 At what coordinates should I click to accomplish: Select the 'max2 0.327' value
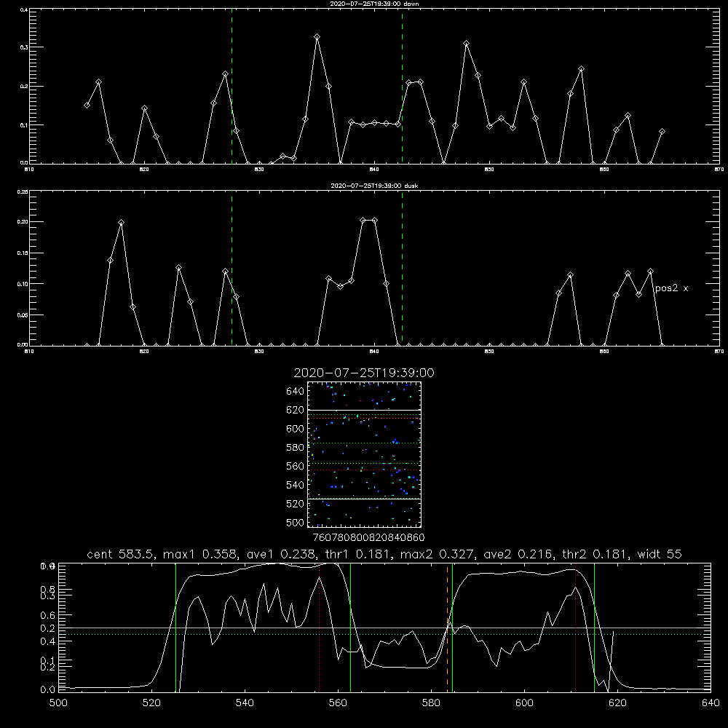(x=438, y=554)
